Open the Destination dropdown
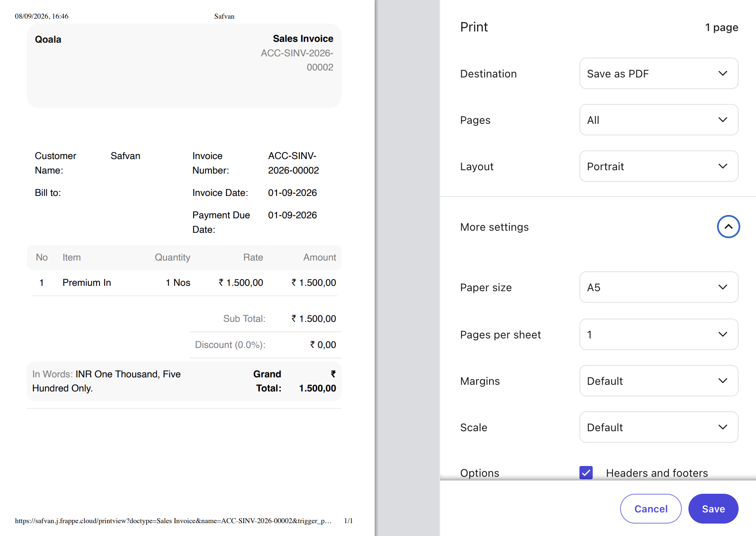 (x=659, y=73)
